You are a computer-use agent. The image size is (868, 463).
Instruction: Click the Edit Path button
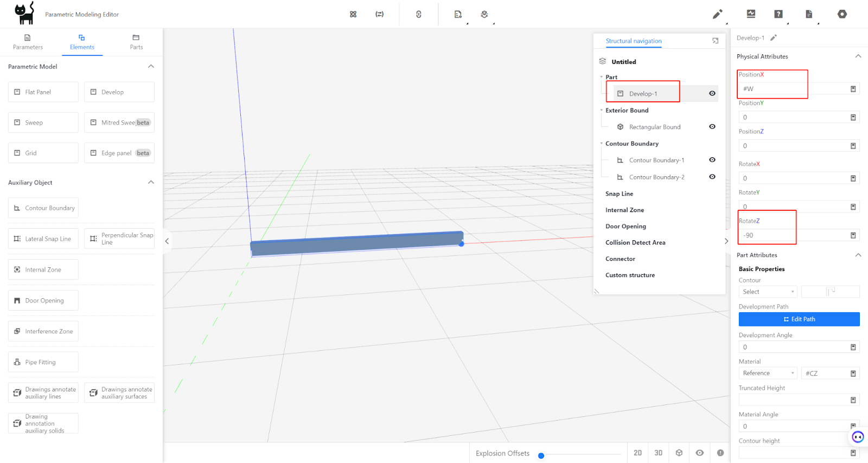(799, 319)
